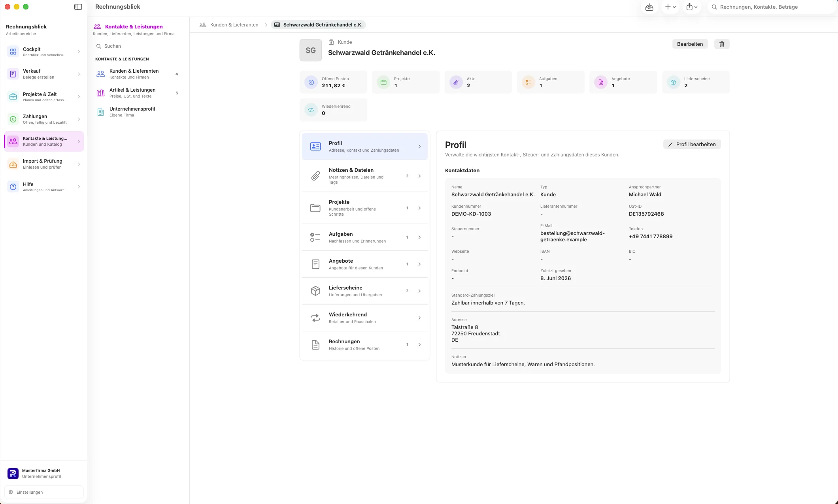Open Einstellungen at sidebar bottom

click(44, 492)
